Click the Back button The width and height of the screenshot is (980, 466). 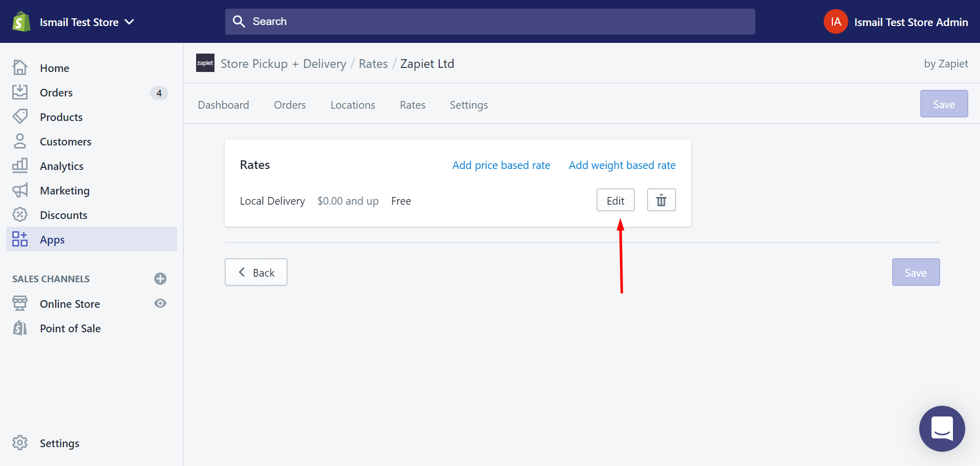click(256, 272)
